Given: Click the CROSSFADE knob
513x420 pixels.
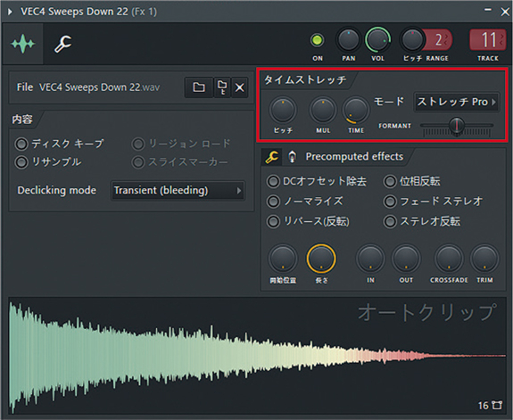Looking at the screenshot, I should (x=449, y=259).
